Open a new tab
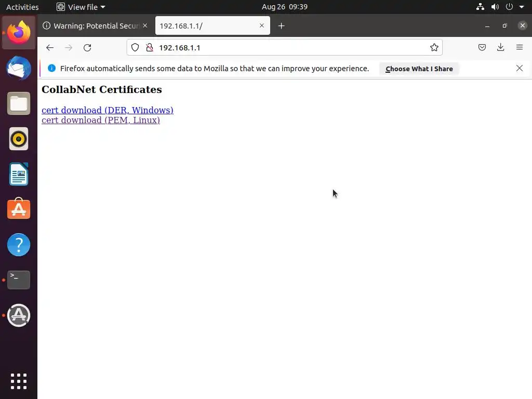Screen dimensions: 532x399 281,26
